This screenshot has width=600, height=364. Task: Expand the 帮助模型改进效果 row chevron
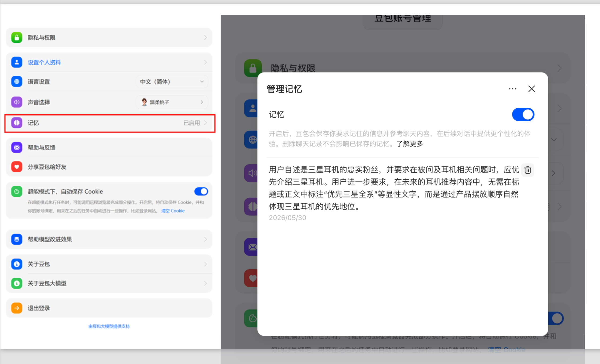pyautogui.click(x=206, y=239)
